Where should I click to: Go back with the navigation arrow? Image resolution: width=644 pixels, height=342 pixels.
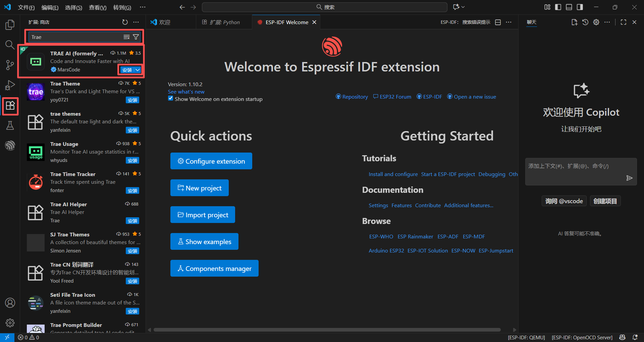182,7
